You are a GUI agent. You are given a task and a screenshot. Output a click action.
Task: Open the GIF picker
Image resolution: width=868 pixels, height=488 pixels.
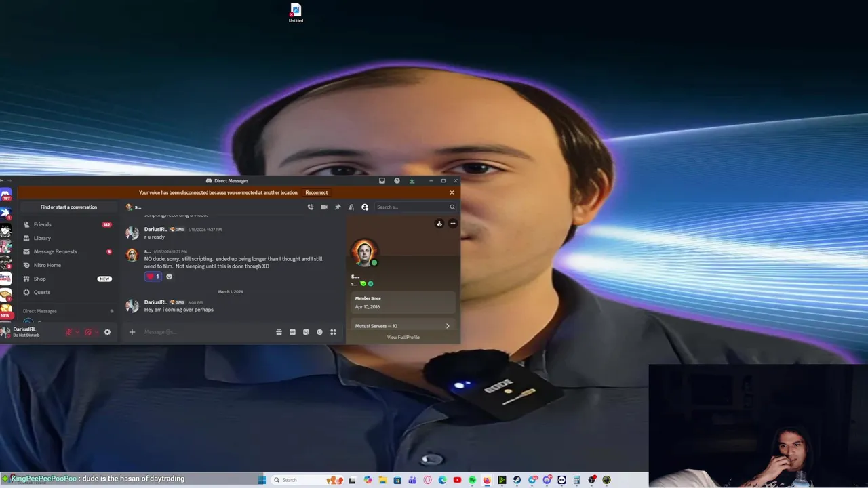(x=292, y=332)
